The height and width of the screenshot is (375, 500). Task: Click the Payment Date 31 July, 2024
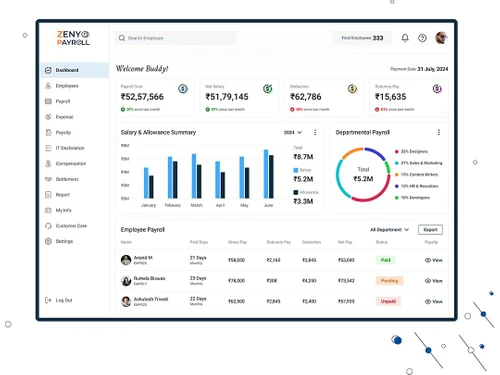click(419, 69)
